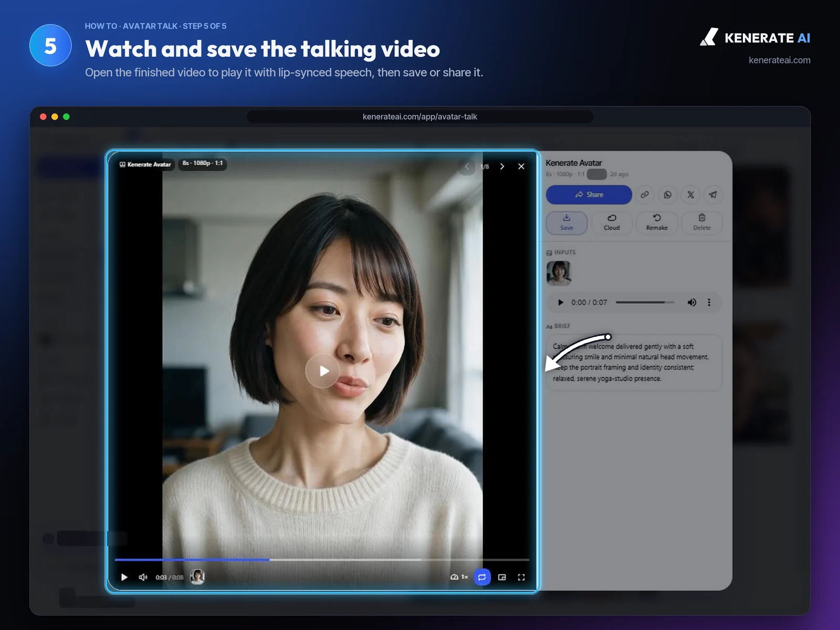
Task: Enable picture-in-picture mode
Action: coord(502,577)
